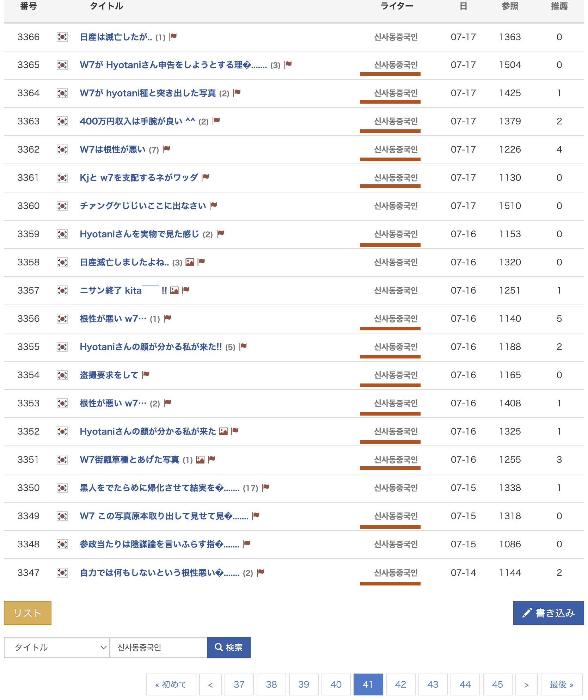Image resolution: width=588 pixels, height=700 pixels.
Task: Click the 書き込み write post button
Action: pyautogui.click(x=548, y=613)
